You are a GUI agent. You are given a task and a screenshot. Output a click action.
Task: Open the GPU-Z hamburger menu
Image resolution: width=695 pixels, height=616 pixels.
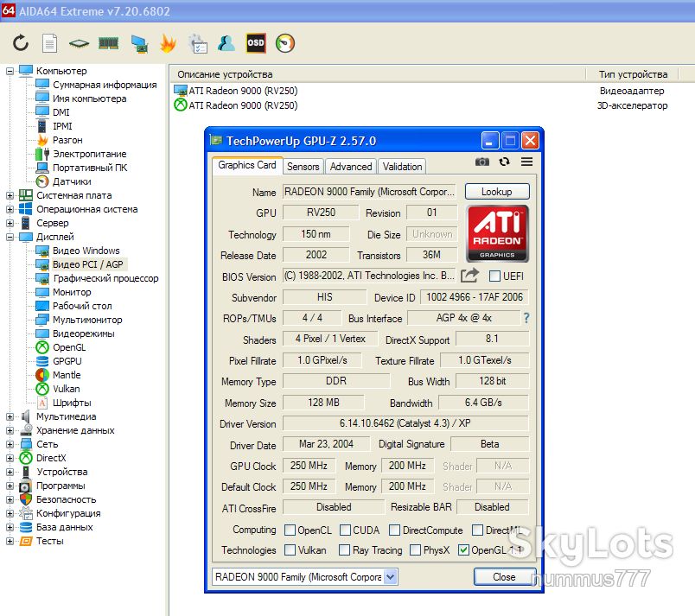(526, 162)
